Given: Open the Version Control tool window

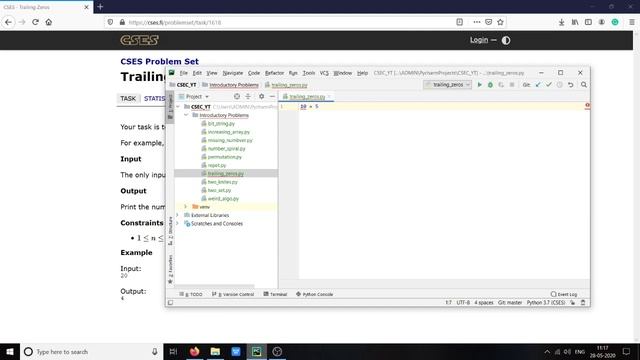Looking at the screenshot, I should (x=233, y=294).
